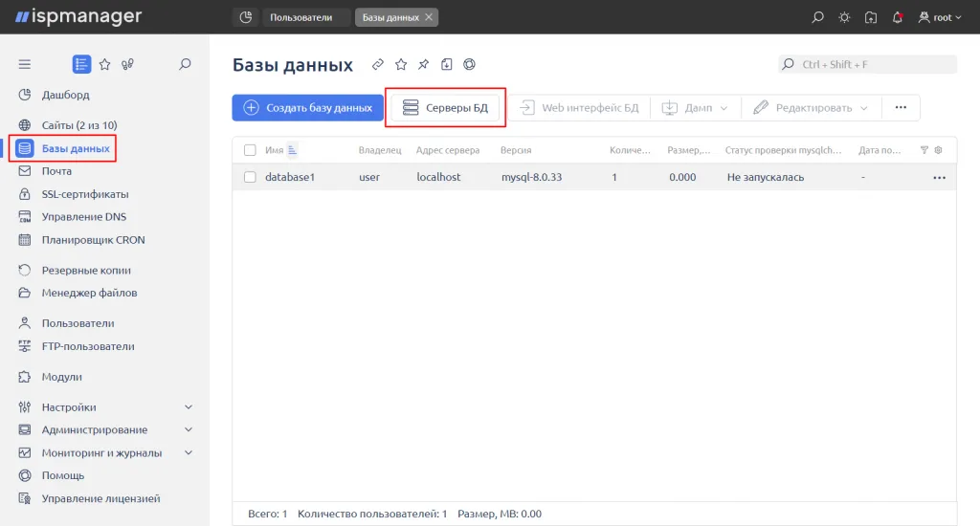Expand Администрирование sidebar section
The image size is (980, 526).
(189, 429)
